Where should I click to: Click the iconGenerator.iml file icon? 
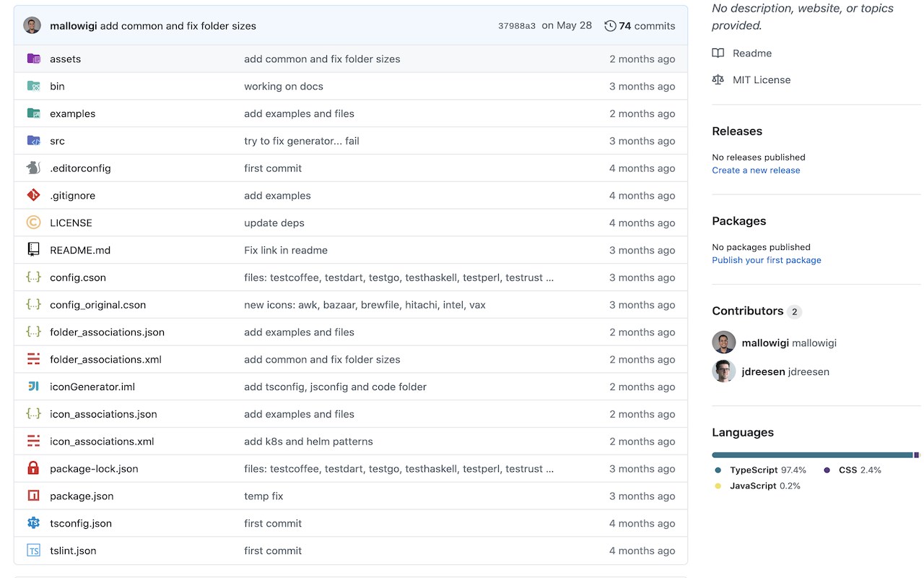click(33, 387)
